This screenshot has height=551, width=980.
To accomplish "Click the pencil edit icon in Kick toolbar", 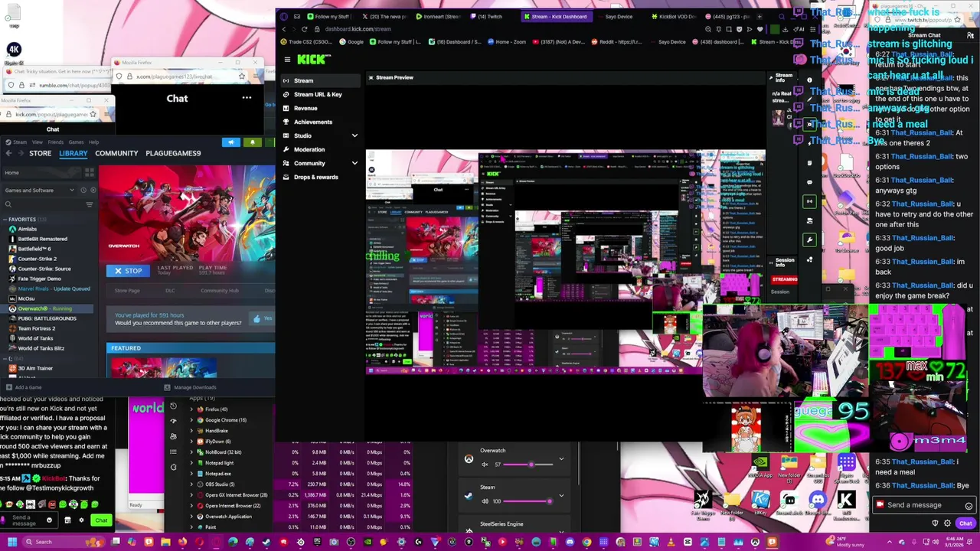I will (x=809, y=99).
